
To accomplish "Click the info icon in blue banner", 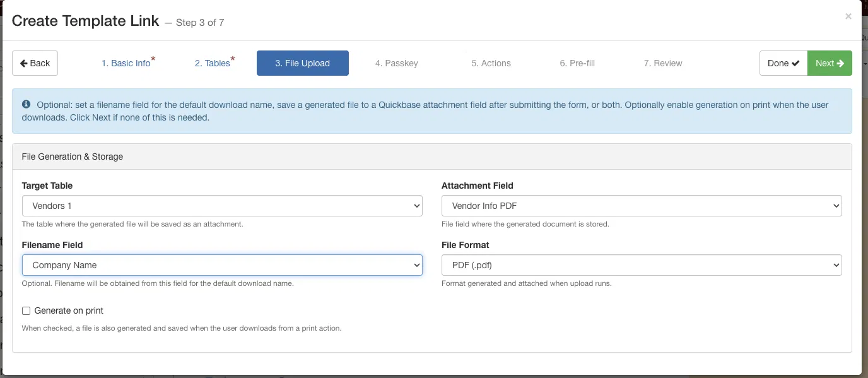I will tap(26, 104).
